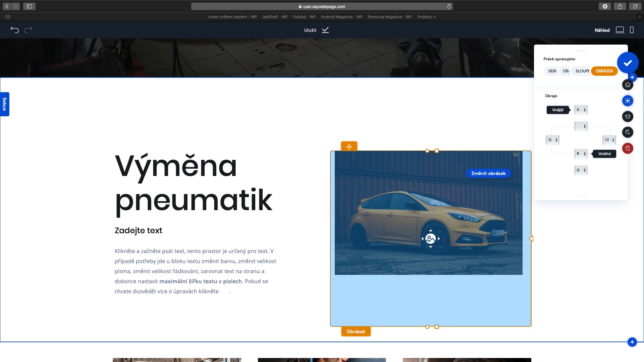
Task: Click the Safari address bar
Action: click(322, 6)
